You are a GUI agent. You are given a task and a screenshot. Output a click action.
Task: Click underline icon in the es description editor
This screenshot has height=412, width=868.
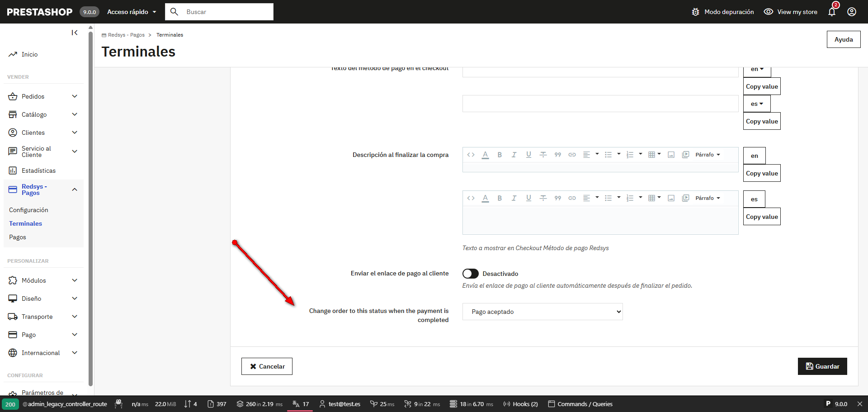tap(528, 198)
